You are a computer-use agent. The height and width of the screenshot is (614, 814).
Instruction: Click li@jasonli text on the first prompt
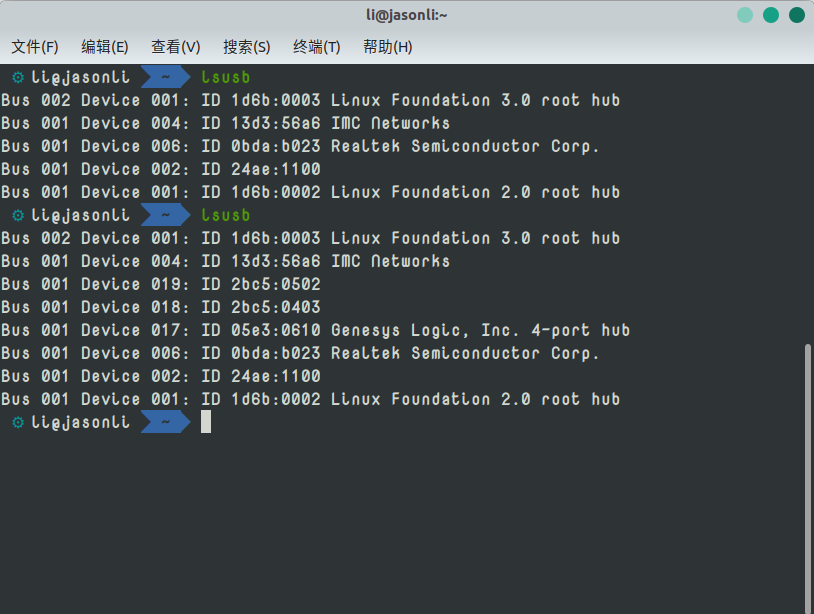coord(80,77)
